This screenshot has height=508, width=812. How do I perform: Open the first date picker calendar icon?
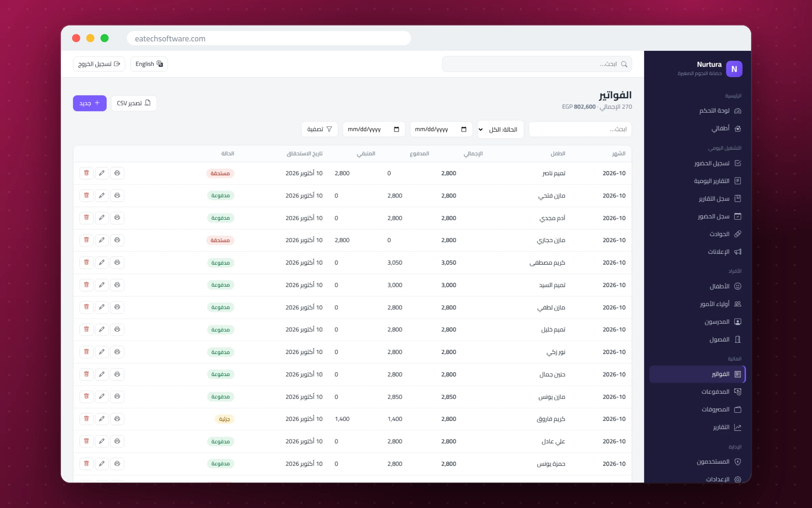[x=464, y=129]
